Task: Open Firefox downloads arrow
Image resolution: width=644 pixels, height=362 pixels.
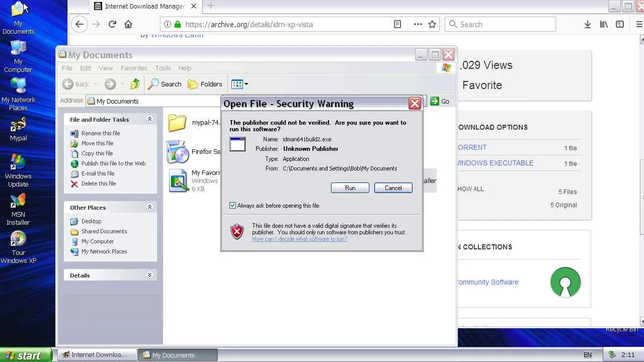Action: coord(587,24)
